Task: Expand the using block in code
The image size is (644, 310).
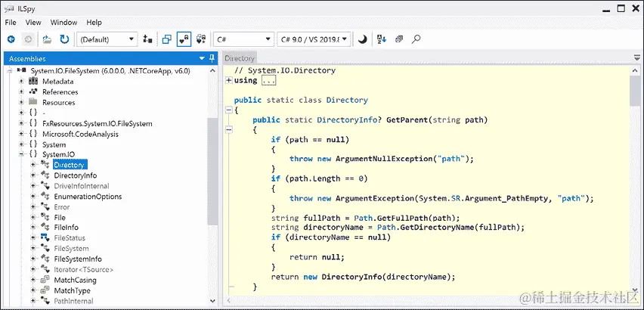Action: click(229, 80)
